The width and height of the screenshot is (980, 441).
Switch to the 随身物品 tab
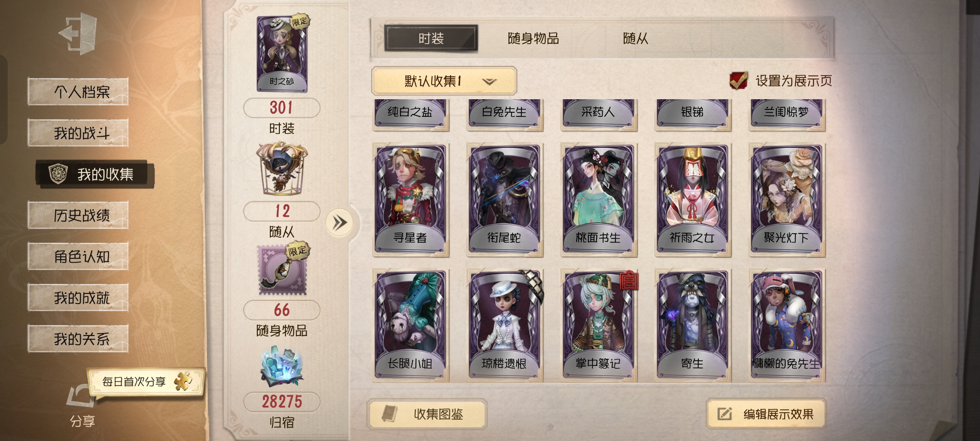coord(533,39)
